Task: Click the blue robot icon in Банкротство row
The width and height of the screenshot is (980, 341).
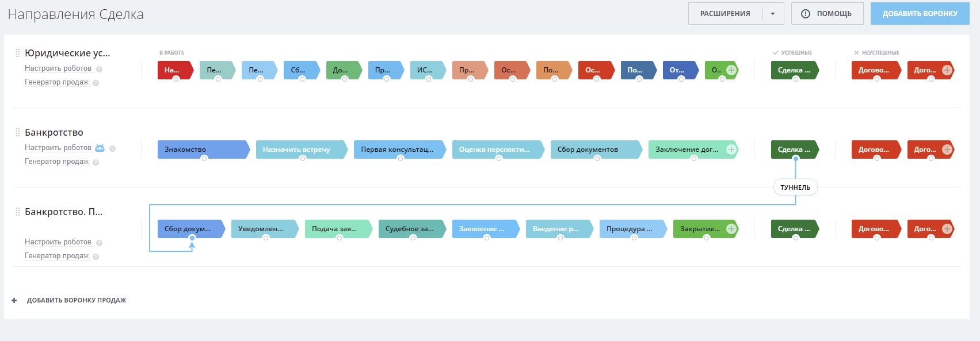Action: [x=100, y=148]
